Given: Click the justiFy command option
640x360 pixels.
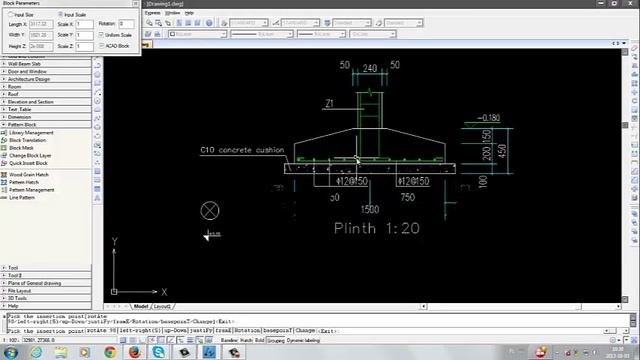Looking at the screenshot, I should click(201, 331).
